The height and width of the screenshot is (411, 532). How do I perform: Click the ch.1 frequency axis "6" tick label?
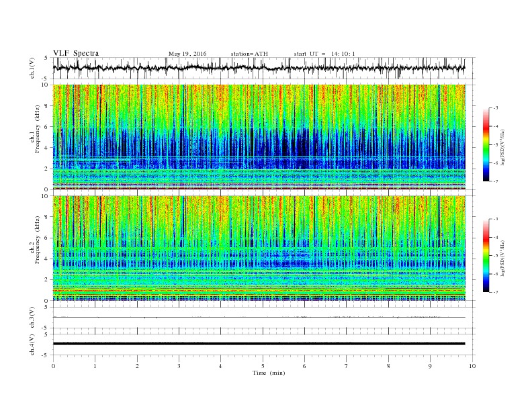tap(47, 127)
